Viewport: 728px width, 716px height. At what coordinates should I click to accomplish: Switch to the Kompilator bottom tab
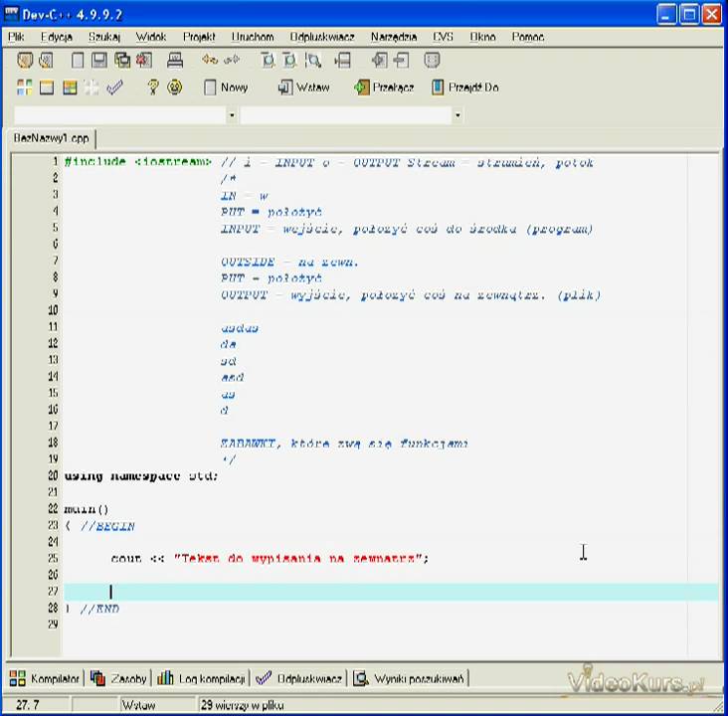(45, 678)
